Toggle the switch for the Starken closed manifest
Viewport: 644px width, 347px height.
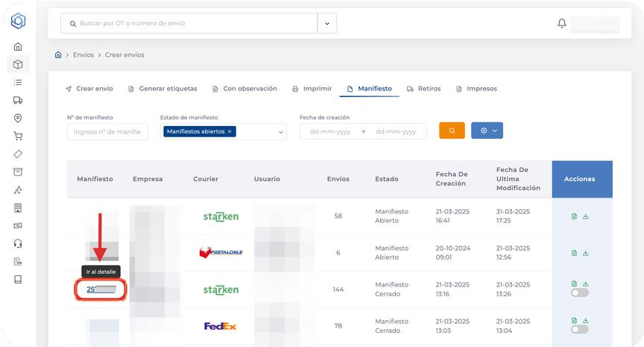tap(580, 293)
